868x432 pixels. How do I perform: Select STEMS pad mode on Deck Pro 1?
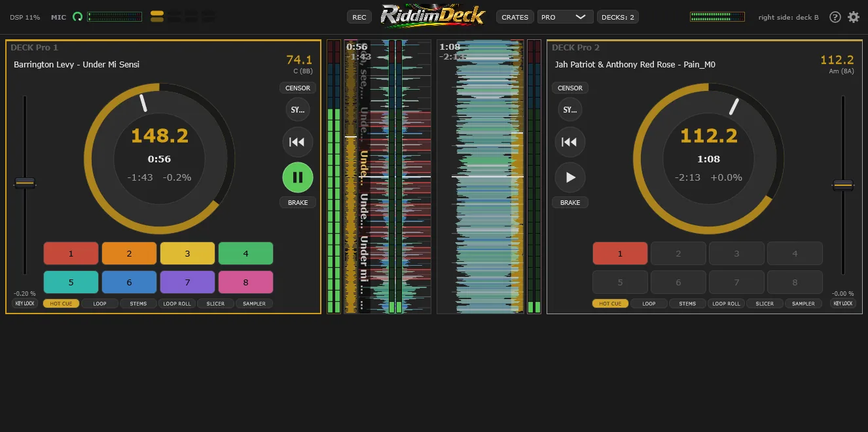(138, 303)
